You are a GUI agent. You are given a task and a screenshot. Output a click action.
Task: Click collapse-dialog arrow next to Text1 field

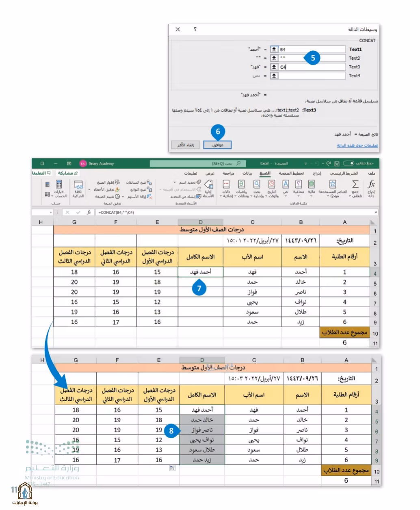pyautogui.click(x=274, y=49)
